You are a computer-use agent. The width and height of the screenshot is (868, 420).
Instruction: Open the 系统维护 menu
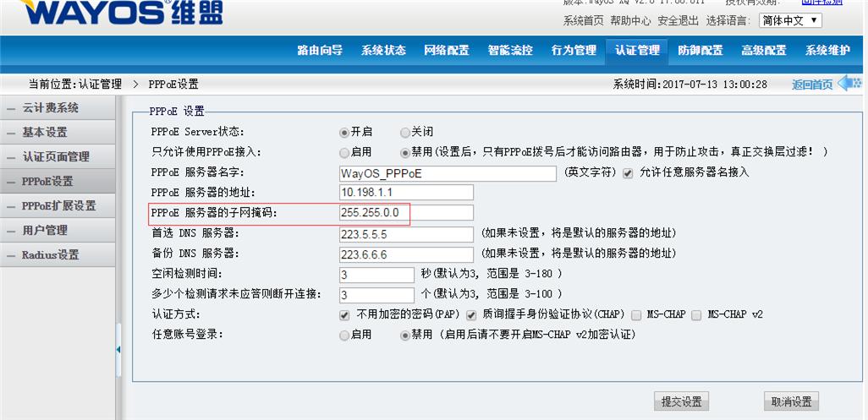(x=827, y=50)
